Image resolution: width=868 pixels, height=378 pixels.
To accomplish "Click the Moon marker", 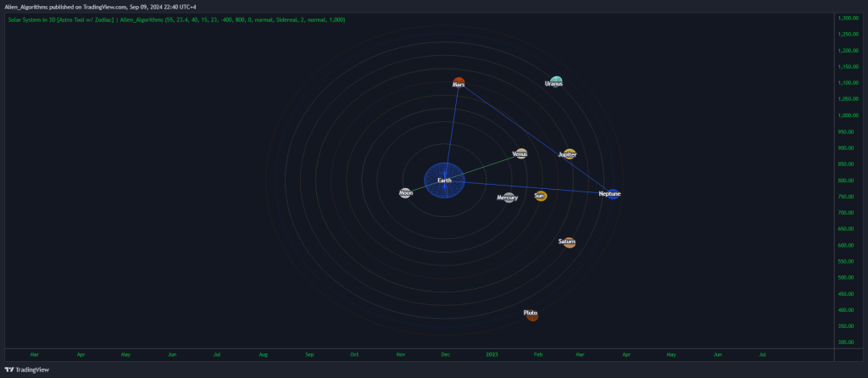I will [x=405, y=193].
